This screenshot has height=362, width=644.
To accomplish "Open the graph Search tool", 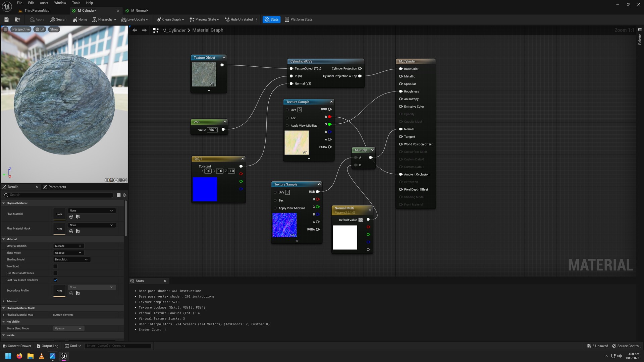I will click(58, 19).
